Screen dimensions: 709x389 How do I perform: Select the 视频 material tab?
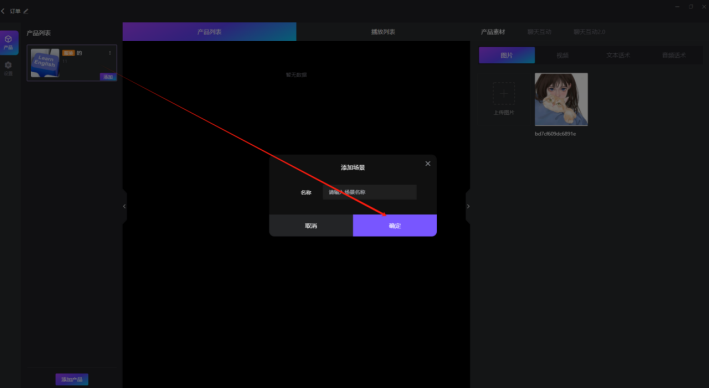[562, 55]
